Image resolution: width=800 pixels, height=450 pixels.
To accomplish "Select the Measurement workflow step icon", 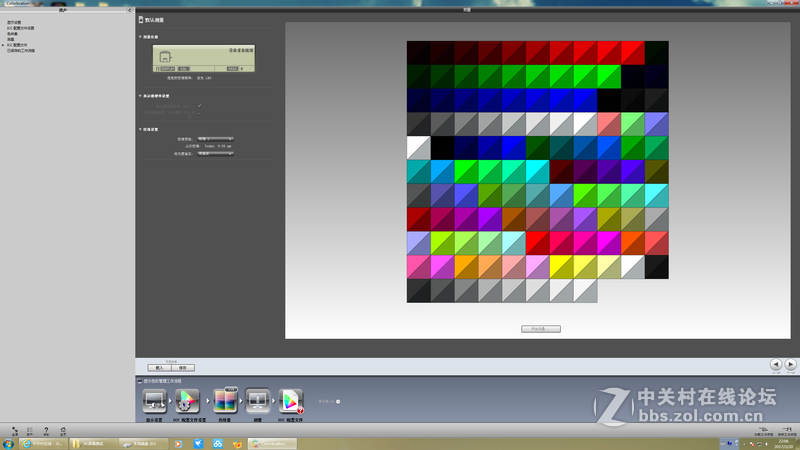I will [257, 401].
